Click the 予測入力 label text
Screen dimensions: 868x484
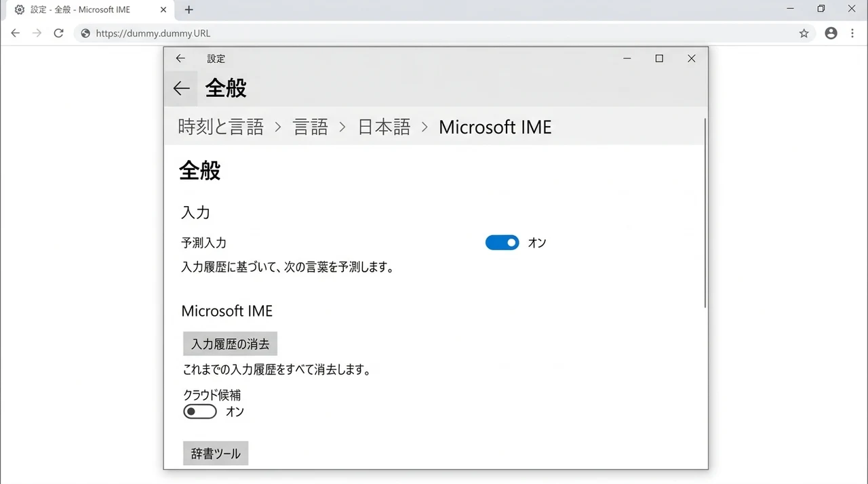tap(204, 243)
